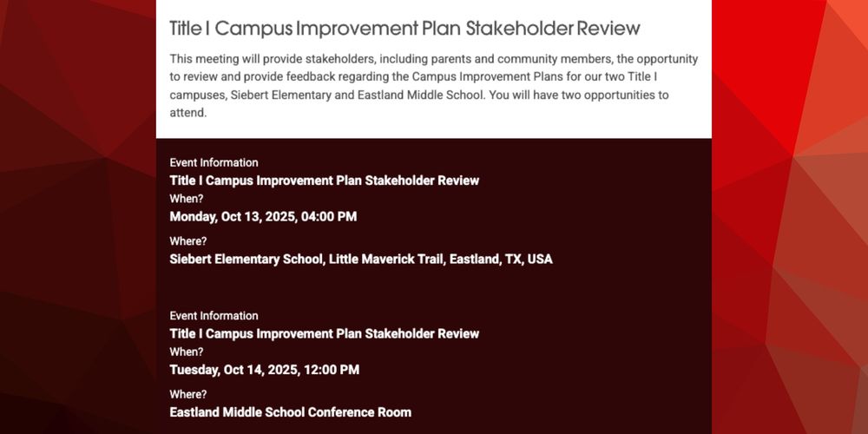This screenshot has width=868, height=434.
Task: Select the first event's bold title
Action: click(324, 181)
